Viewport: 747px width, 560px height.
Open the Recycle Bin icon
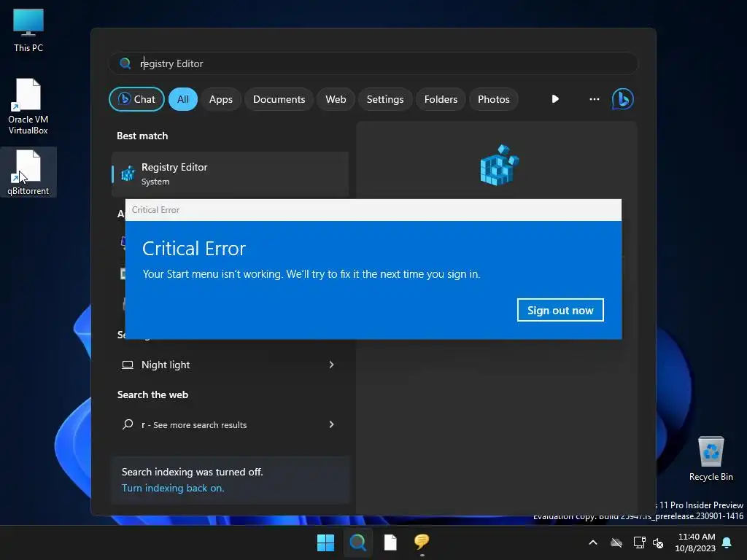711,459
